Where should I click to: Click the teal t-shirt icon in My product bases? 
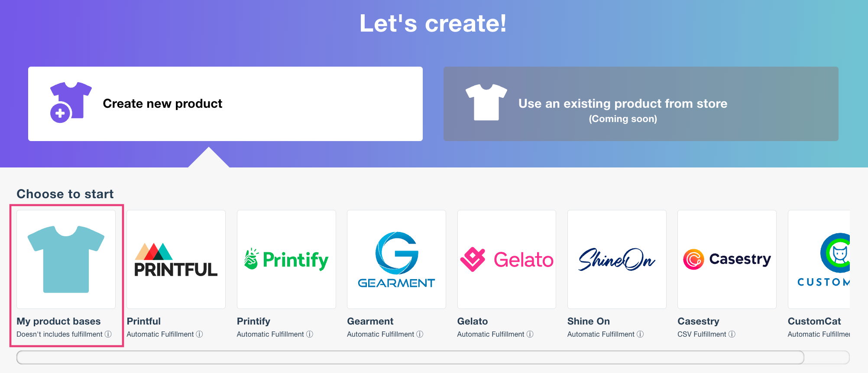(66, 259)
